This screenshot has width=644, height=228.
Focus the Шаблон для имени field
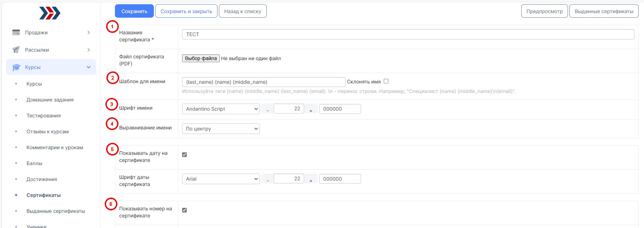click(264, 82)
